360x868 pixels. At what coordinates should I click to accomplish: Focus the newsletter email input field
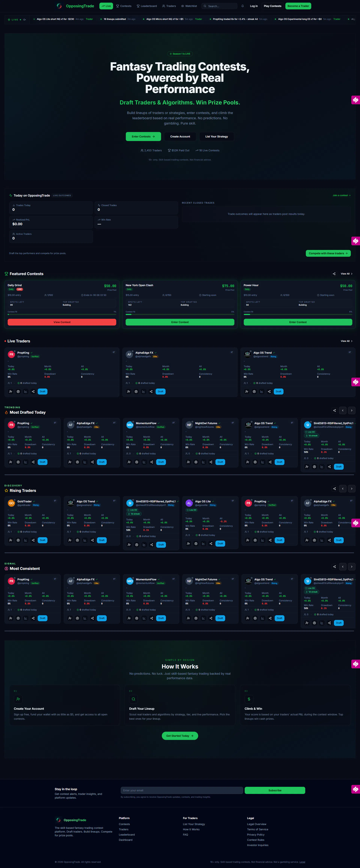(182, 790)
